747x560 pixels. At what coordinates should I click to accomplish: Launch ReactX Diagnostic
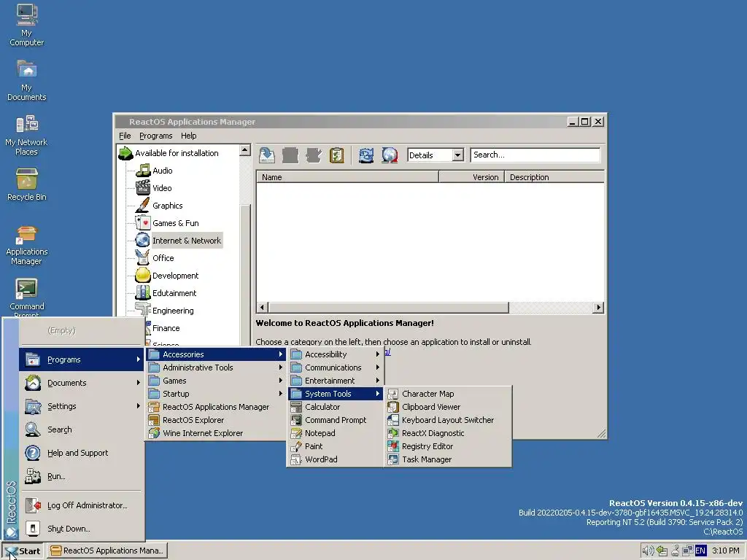coord(448,433)
